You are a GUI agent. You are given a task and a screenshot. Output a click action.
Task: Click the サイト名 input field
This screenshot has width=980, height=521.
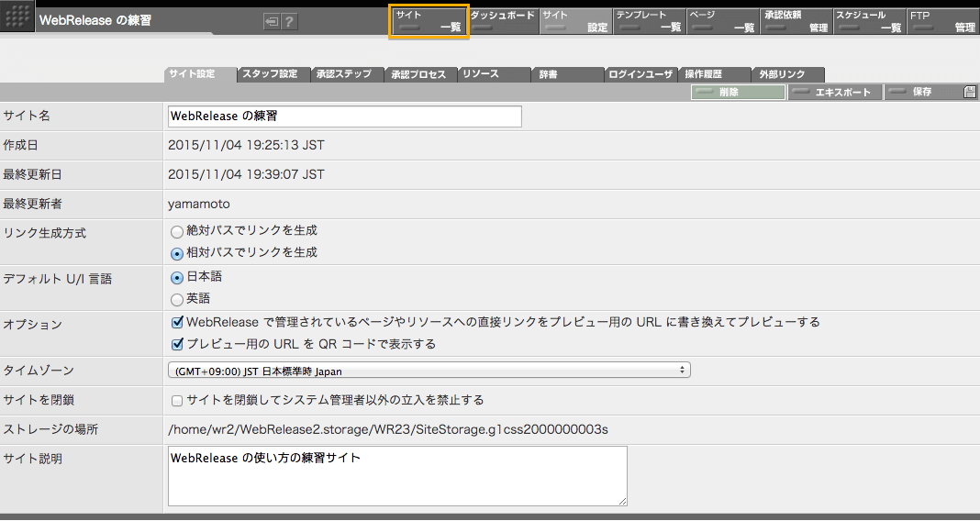[x=345, y=116]
